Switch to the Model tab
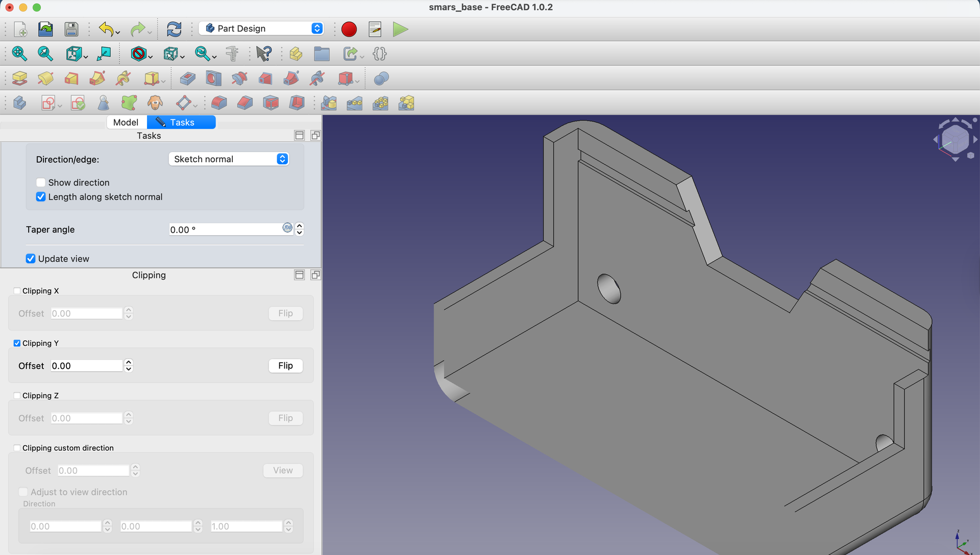980x555 pixels. coord(126,122)
